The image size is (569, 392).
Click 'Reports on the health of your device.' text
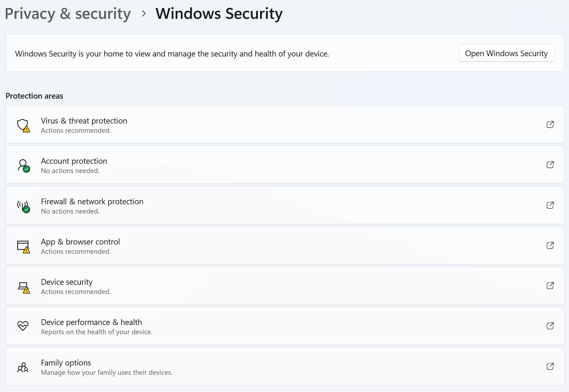tap(97, 332)
